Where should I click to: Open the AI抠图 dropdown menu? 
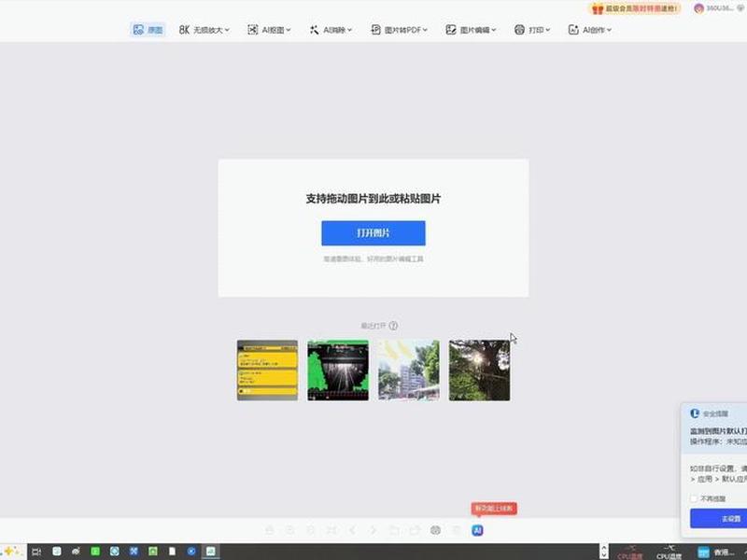point(269,30)
